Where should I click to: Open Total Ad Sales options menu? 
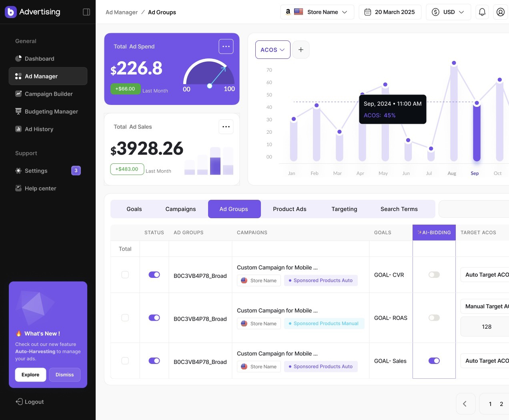226,127
